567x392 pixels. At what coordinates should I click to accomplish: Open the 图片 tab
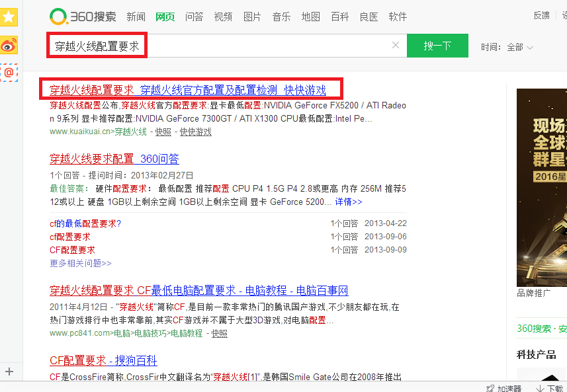(x=252, y=17)
